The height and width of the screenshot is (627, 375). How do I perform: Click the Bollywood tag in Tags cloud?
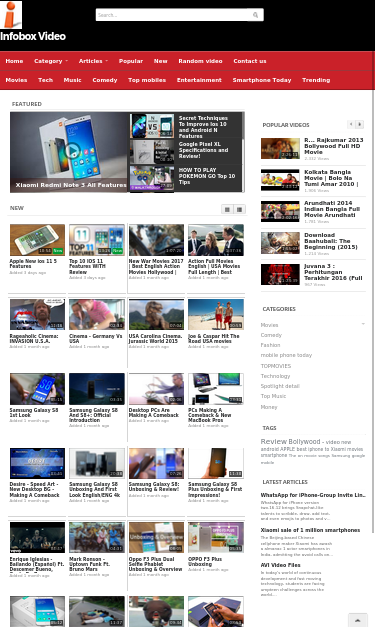pos(304,441)
